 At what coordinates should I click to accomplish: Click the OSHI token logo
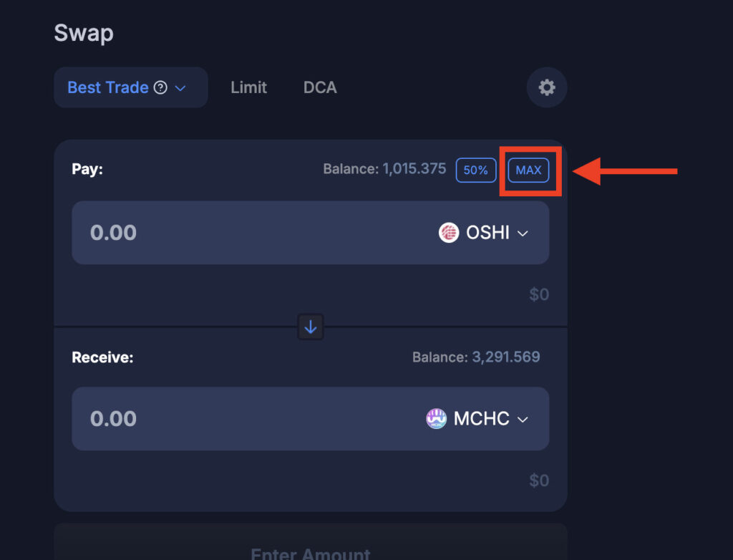448,233
